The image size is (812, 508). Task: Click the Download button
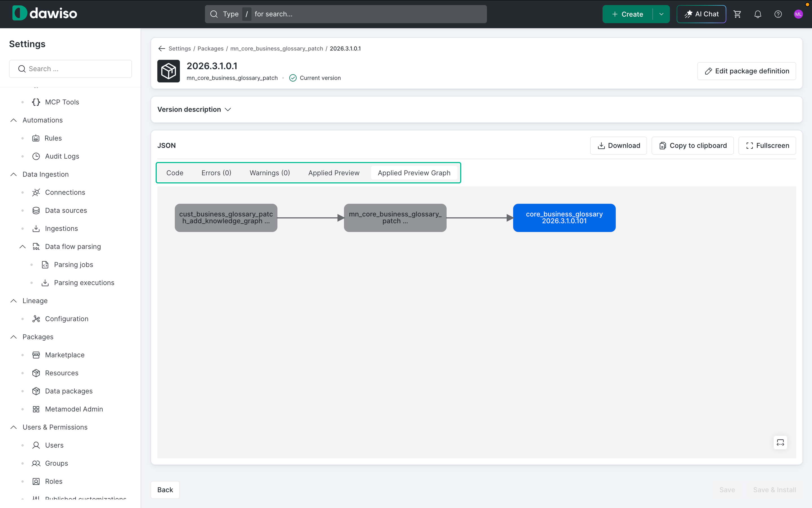618,145
